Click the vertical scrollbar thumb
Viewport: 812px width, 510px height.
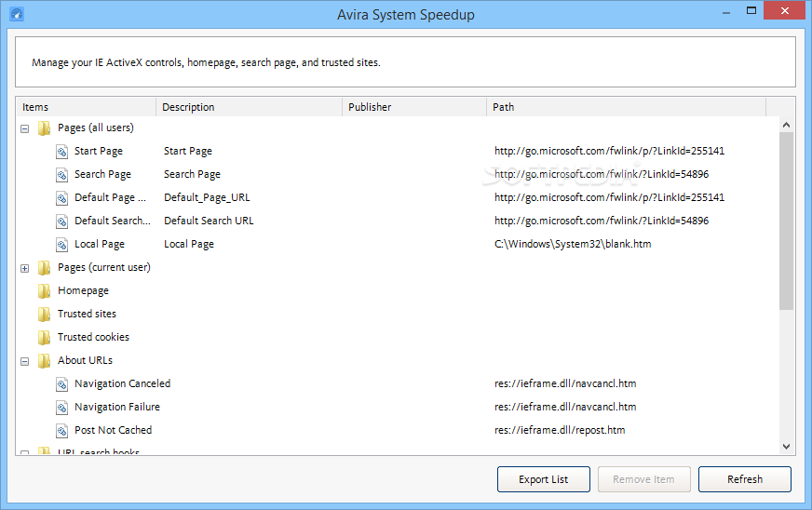786,221
